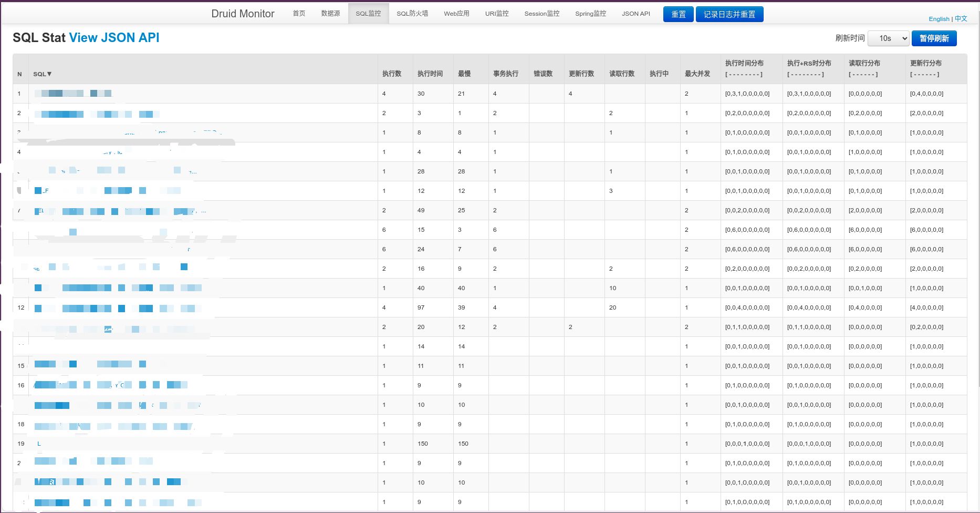Click the 暂停刷新 button
Image resolution: width=980 pixels, height=513 pixels.
tap(934, 38)
